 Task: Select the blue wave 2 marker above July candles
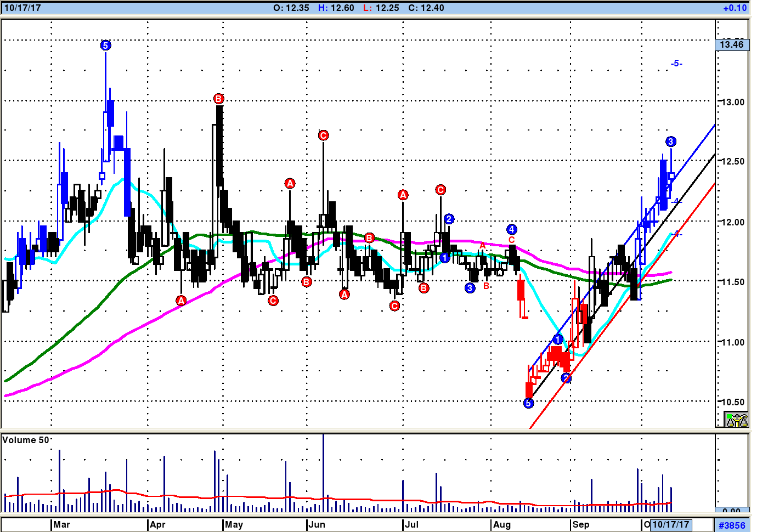[x=449, y=219]
